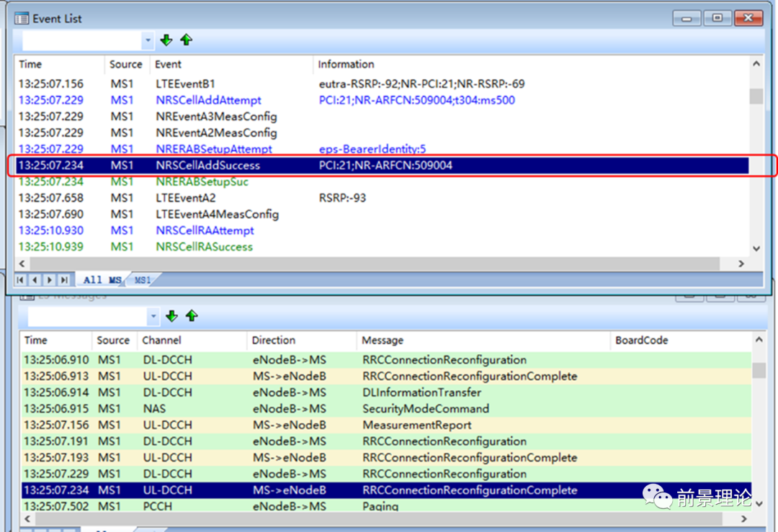This screenshot has height=532, width=778.
Task: Click the eps-BearerIdentity:5 information cell
Action: pyautogui.click(x=372, y=149)
